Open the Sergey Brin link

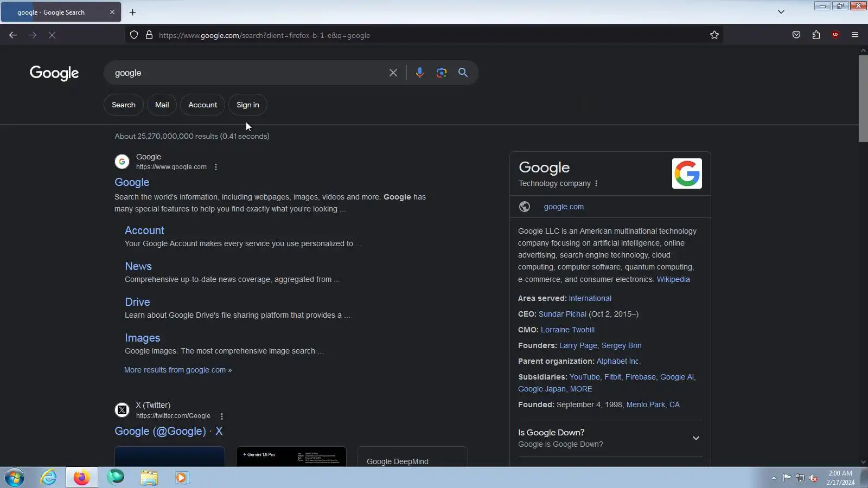tap(622, 345)
